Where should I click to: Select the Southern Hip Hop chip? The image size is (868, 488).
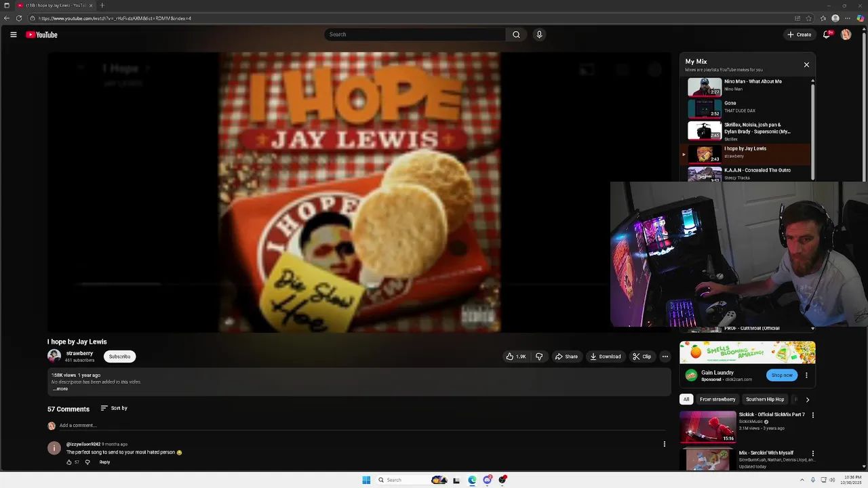(765, 399)
